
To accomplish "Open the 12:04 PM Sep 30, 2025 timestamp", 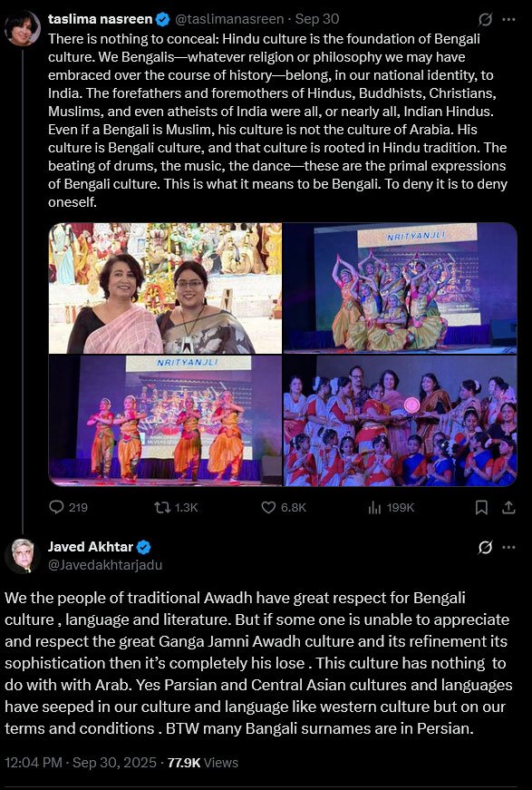I will [x=81, y=762].
